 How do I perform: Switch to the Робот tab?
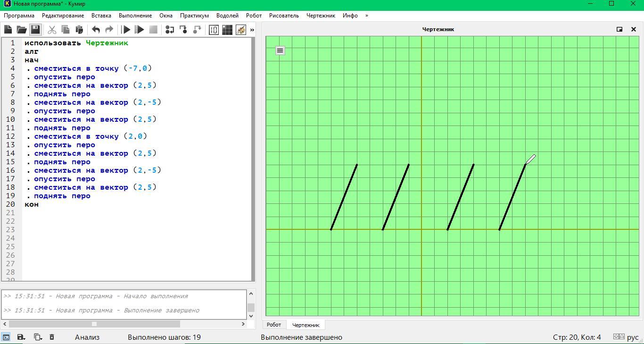273,325
